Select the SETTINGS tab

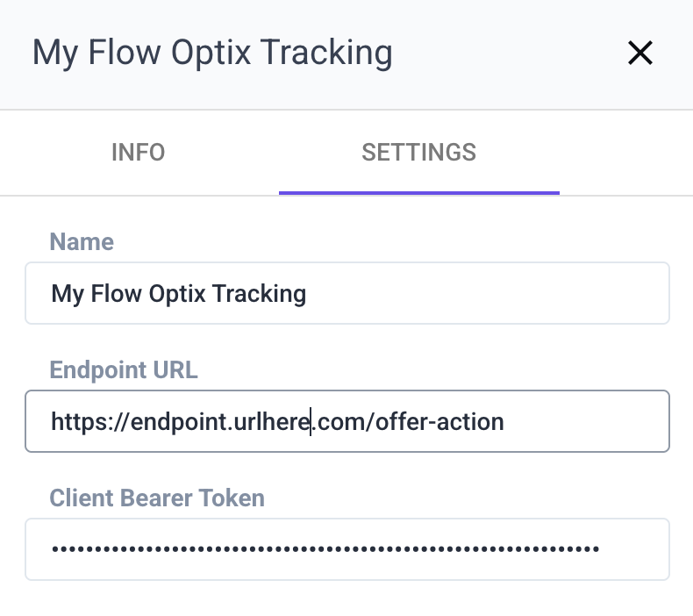418,152
